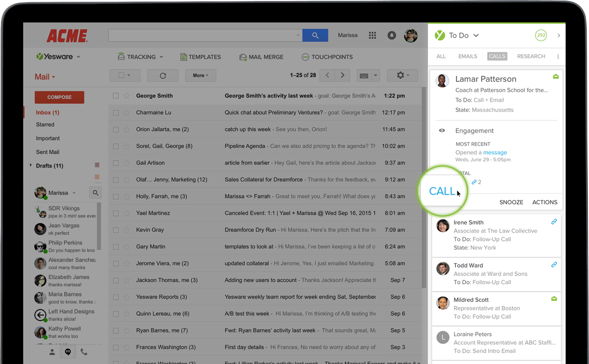Check the George Smith email checkbox
Screen dimensions: 589x364
point(116,96)
